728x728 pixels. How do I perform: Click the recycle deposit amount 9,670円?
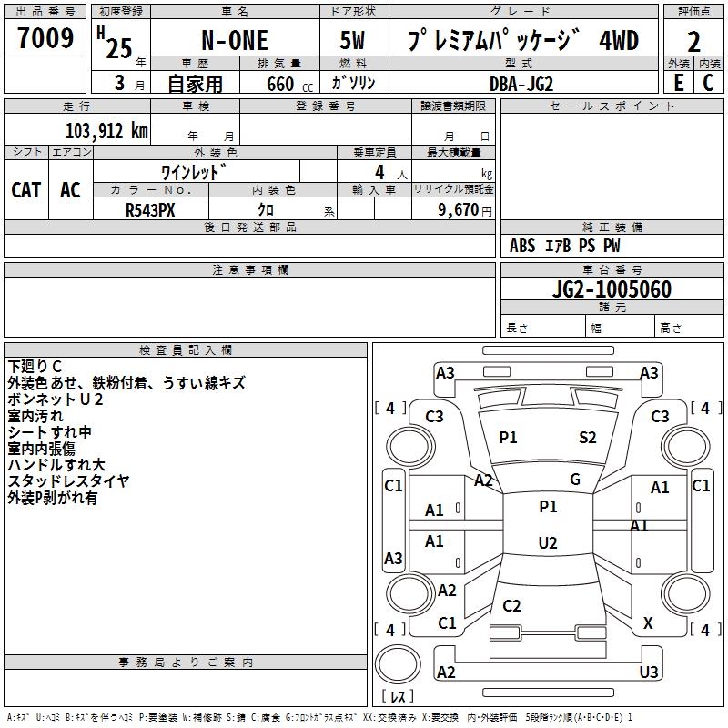click(x=464, y=209)
